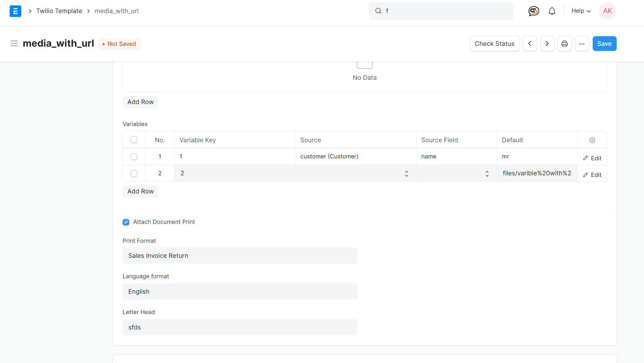Image resolution: width=644 pixels, height=363 pixels.
Task: Open the AK user avatar menu
Action: [607, 11]
